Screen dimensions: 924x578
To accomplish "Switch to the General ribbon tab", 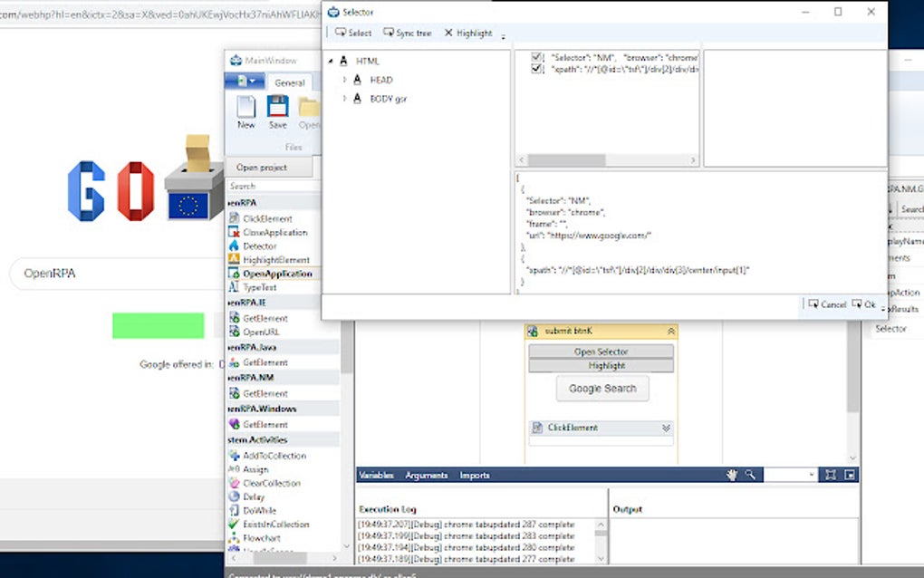I will tap(290, 82).
